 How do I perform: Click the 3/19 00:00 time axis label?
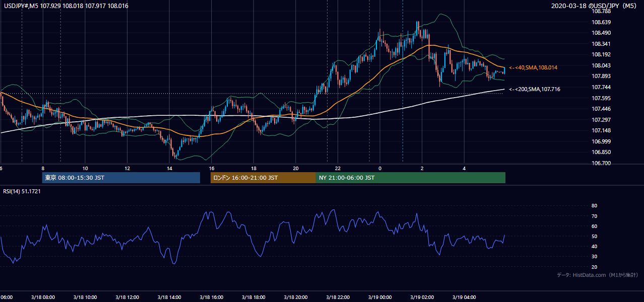pos(380,297)
